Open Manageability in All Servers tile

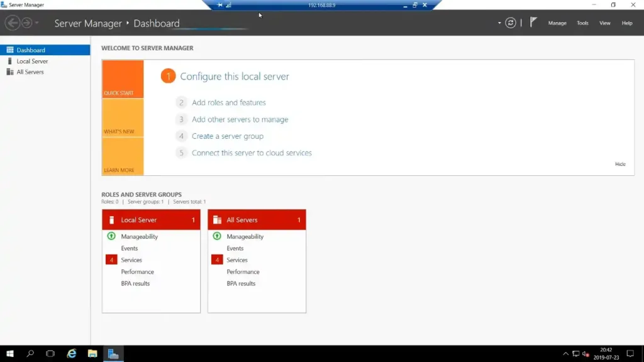coord(245,237)
